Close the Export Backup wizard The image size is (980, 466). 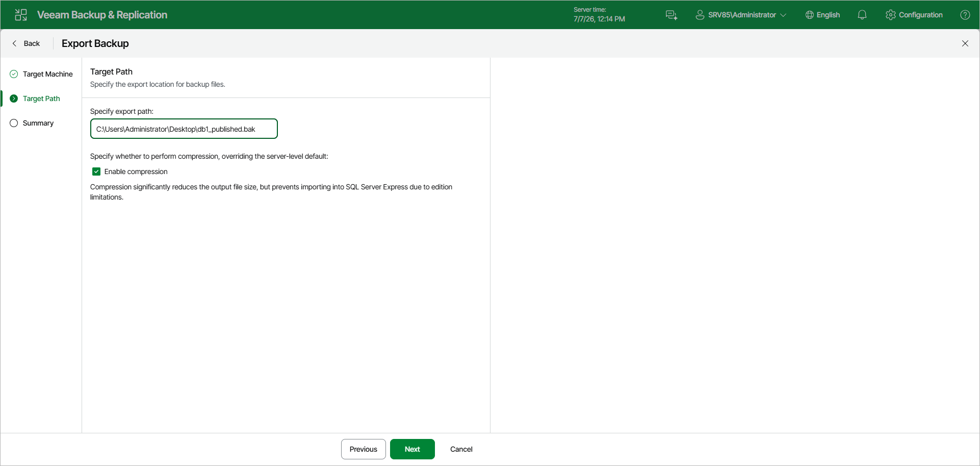[x=965, y=43]
